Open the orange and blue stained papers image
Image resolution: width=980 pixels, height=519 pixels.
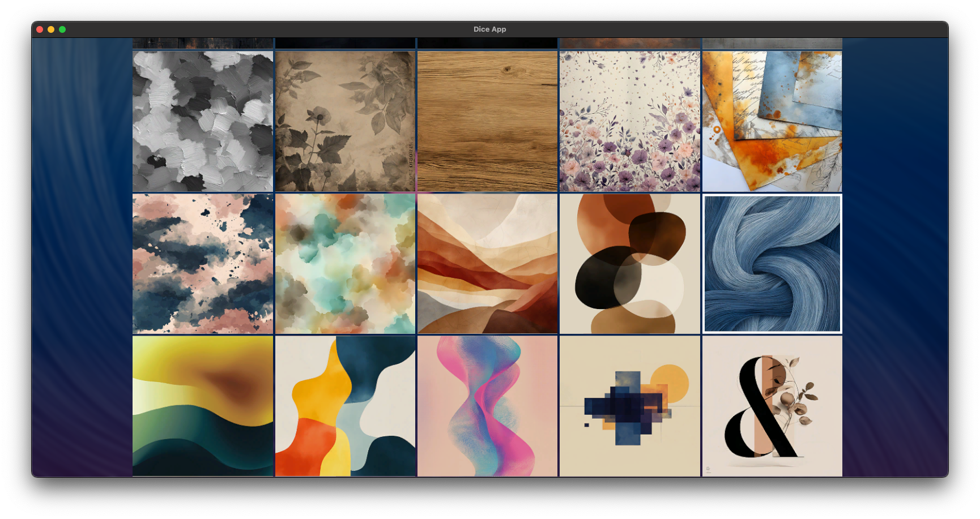click(x=772, y=121)
